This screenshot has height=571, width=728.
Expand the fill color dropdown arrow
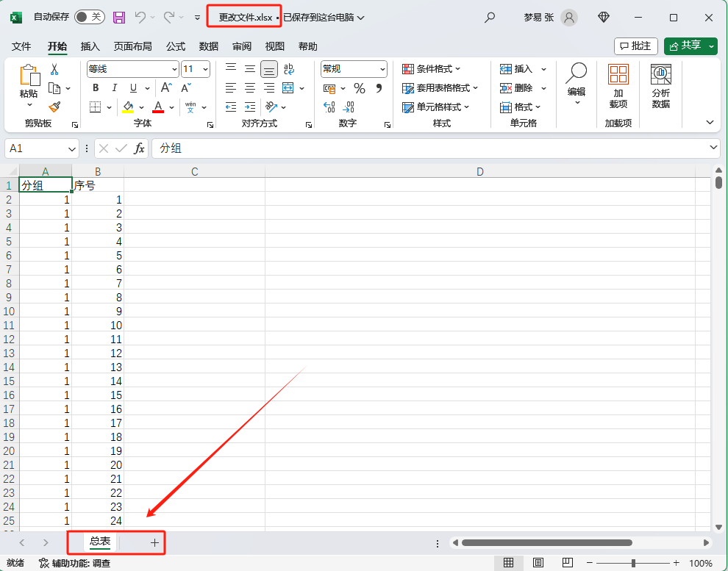coord(141,107)
